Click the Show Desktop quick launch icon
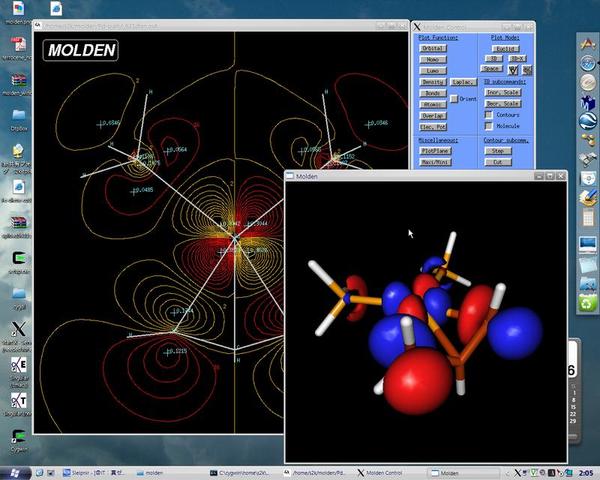Image resolution: width=600 pixels, height=480 pixels. (x=51, y=473)
